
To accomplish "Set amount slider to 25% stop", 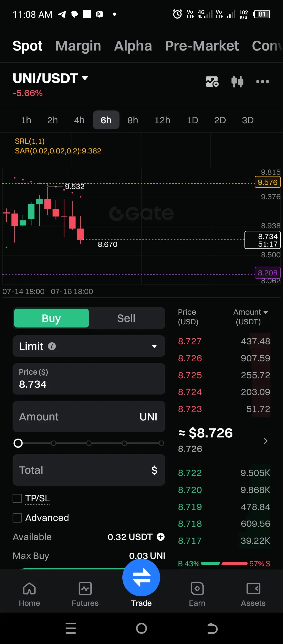I will click(x=53, y=443).
